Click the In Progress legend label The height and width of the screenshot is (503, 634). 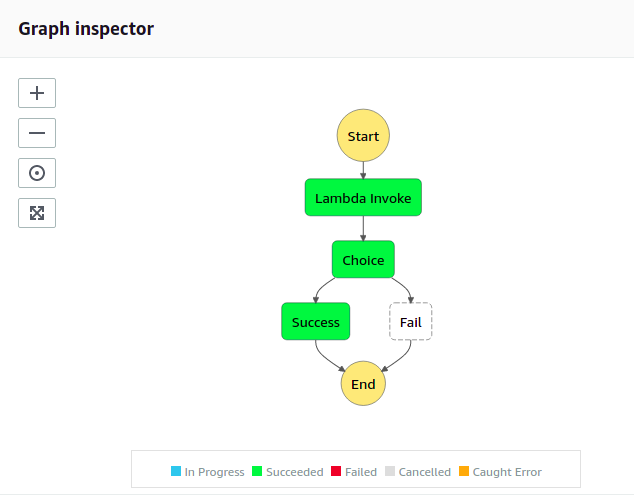click(214, 472)
